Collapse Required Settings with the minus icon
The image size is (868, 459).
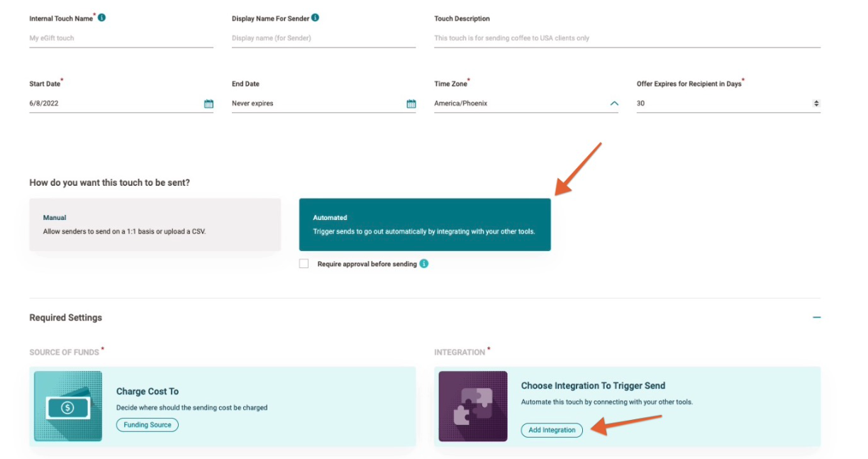click(816, 318)
